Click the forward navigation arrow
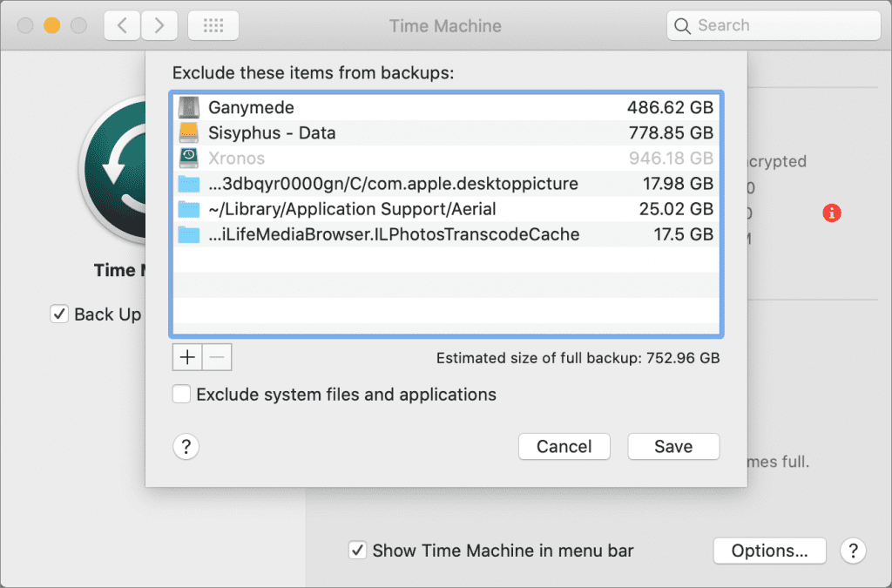892x588 pixels. click(x=159, y=25)
